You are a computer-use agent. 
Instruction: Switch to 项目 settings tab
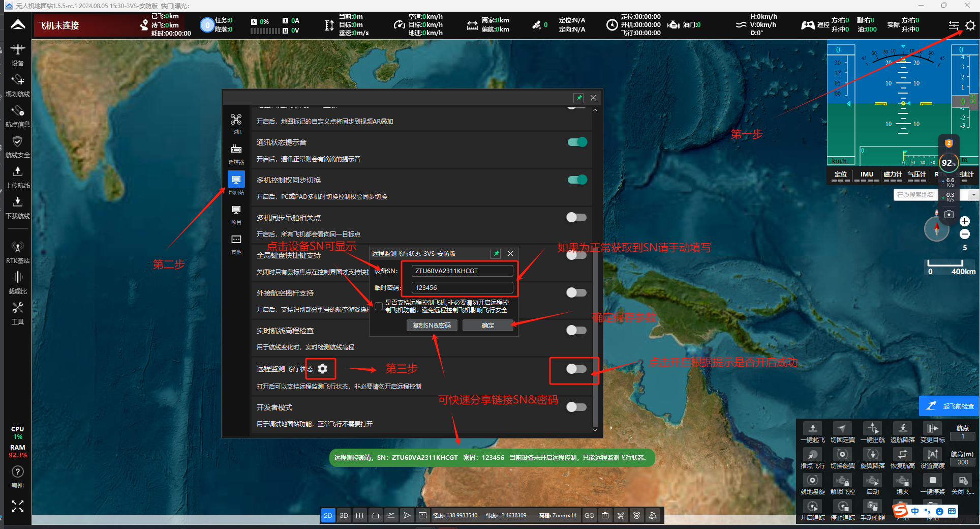236,214
